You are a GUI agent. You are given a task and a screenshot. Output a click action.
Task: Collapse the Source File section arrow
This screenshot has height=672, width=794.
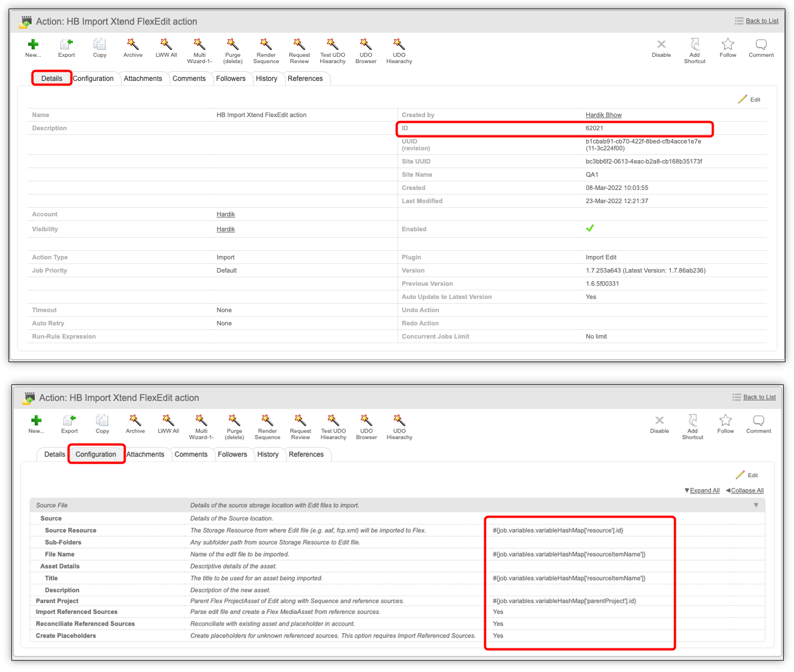[756, 505]
